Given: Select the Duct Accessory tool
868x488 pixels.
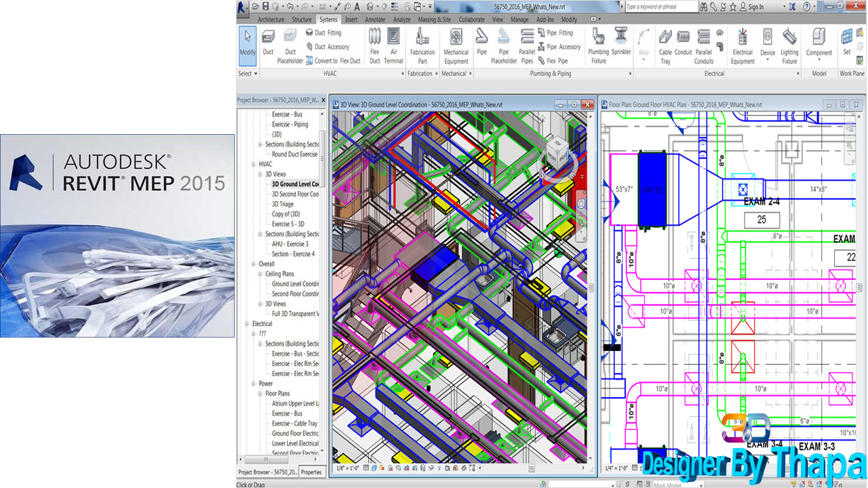Looking at the screenshot, I should tap(326, 47).
